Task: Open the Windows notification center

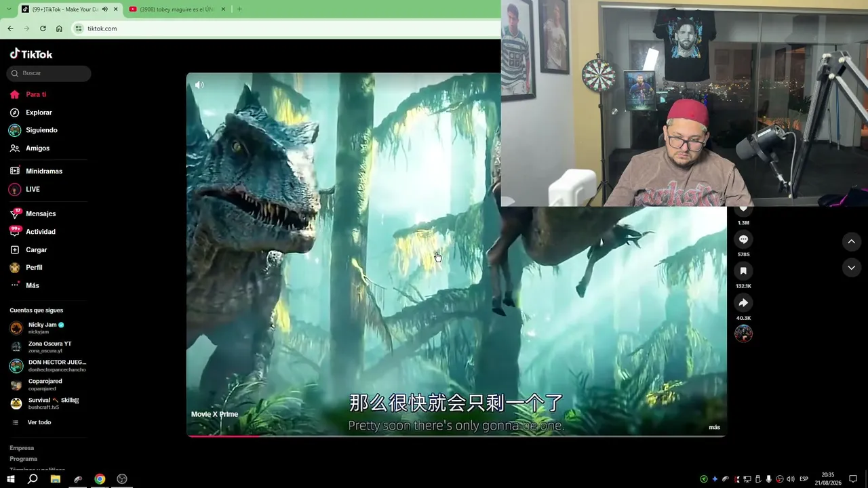Action: (x=854, y=479)
